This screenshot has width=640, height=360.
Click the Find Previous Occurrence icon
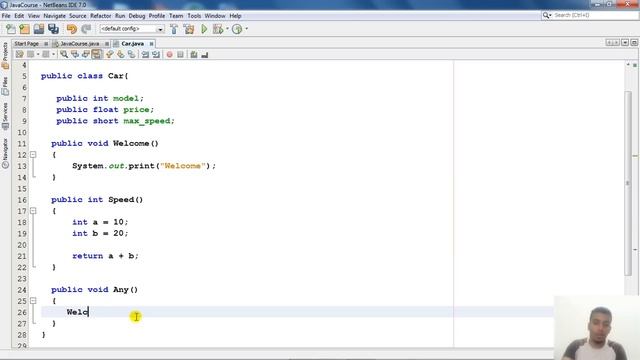75,54
